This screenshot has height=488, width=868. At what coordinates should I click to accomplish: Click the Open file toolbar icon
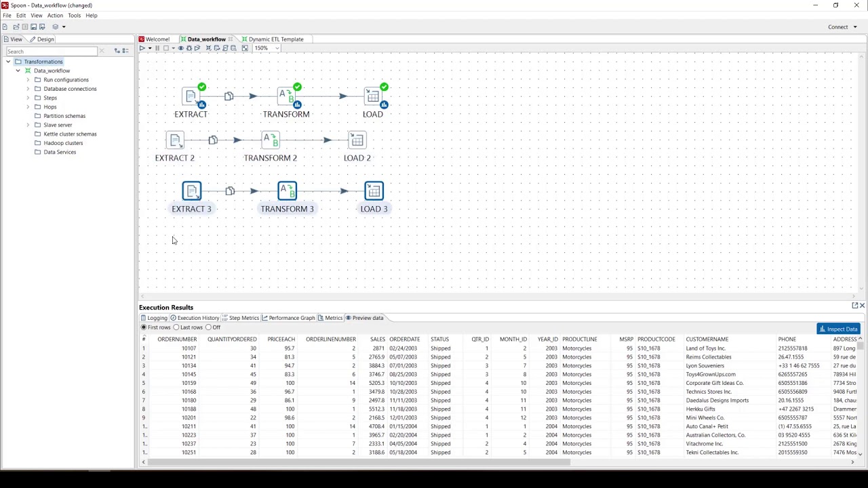click(x=16, y=26)
